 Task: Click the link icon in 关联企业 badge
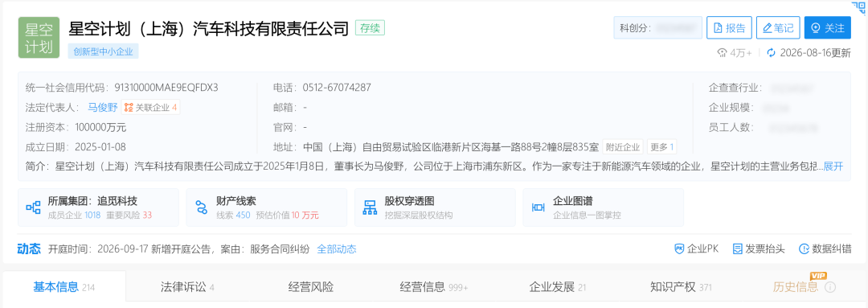[129, 108]
